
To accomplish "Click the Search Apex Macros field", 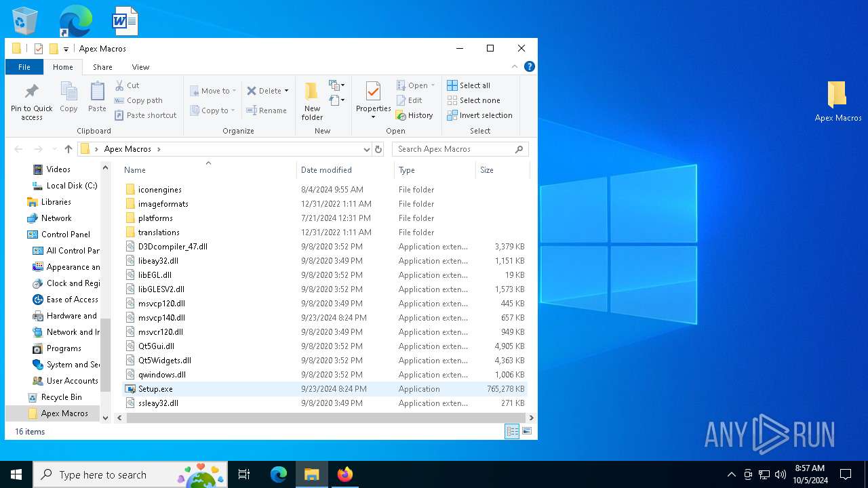I will click(x=460, y=149).
